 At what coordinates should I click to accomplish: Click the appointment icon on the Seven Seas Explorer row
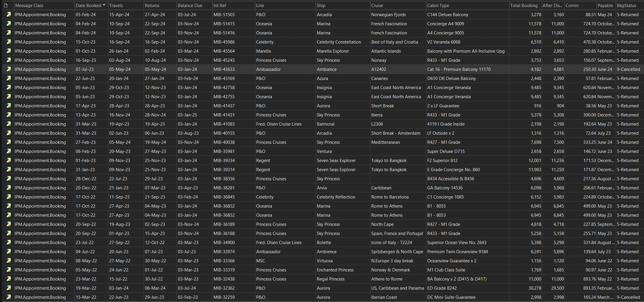pyautogui.click(x=8, y=160)
